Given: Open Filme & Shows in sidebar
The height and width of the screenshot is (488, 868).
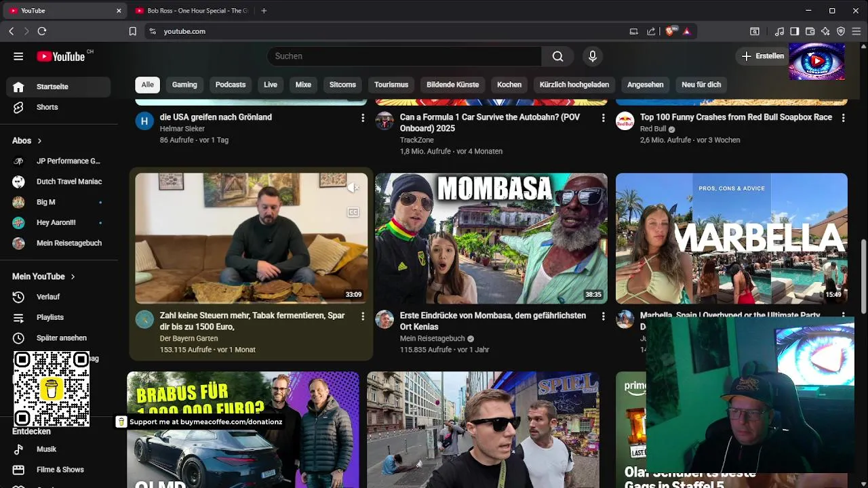Looking at the screenshot, I should click(58, 469).
